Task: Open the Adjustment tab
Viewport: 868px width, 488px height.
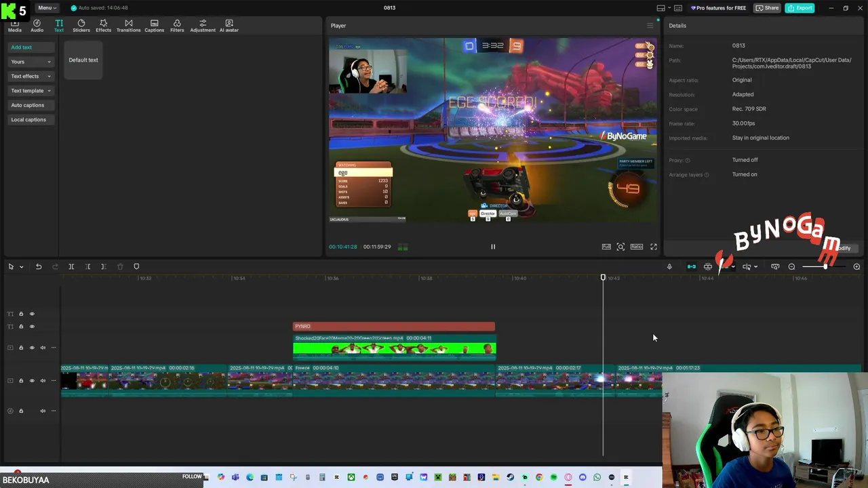Action: pyautogui.click(x=203, y=26)
